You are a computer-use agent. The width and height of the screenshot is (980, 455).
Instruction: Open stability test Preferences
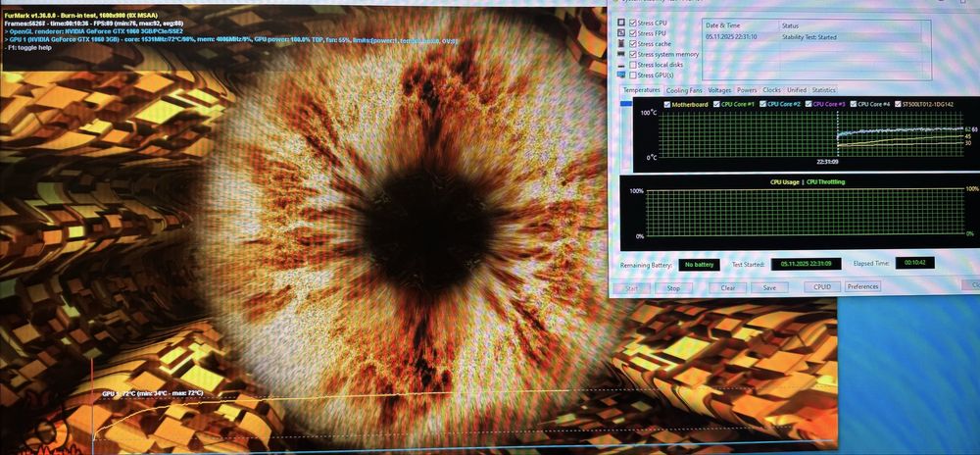click(862, 287)
